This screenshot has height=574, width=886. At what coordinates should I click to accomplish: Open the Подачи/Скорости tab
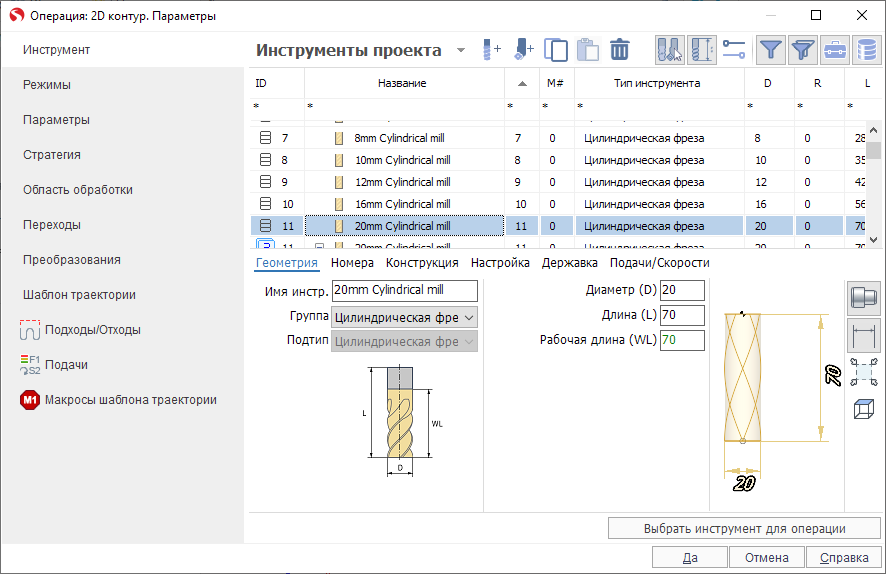[x=659, y=263]
